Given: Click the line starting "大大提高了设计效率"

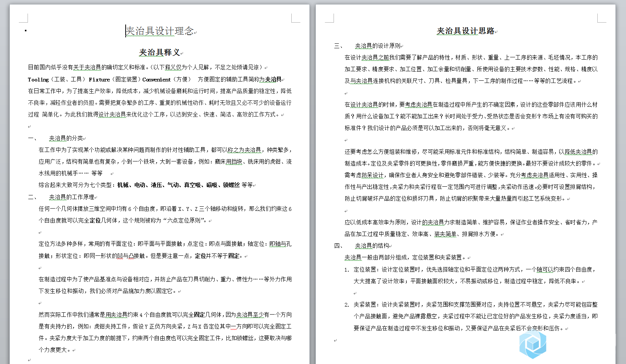Looking at the screenshot, I should [x=467, y=281].
